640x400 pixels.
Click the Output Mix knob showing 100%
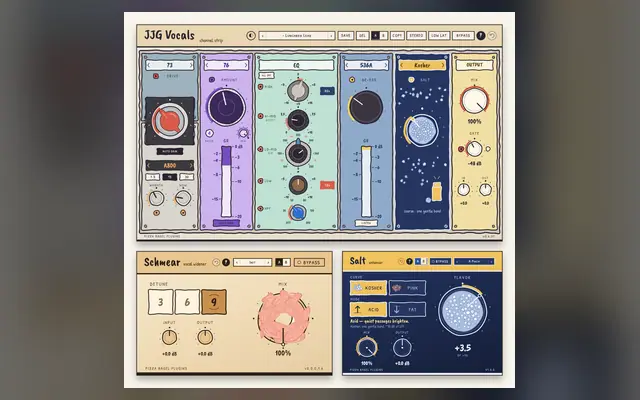tap(474, 100)
